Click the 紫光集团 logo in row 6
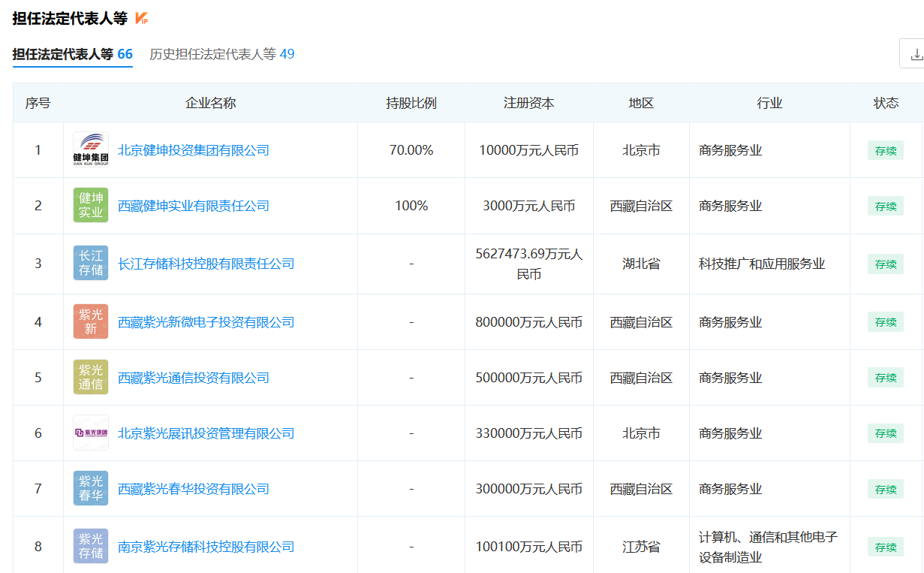The width and height of the screenshot is (924, 573). pos(91,433)
